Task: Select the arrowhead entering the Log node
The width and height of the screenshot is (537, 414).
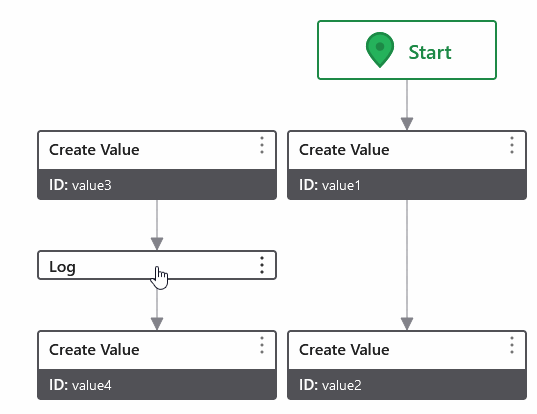Action: pyautogui.click(x=157, y=244)
